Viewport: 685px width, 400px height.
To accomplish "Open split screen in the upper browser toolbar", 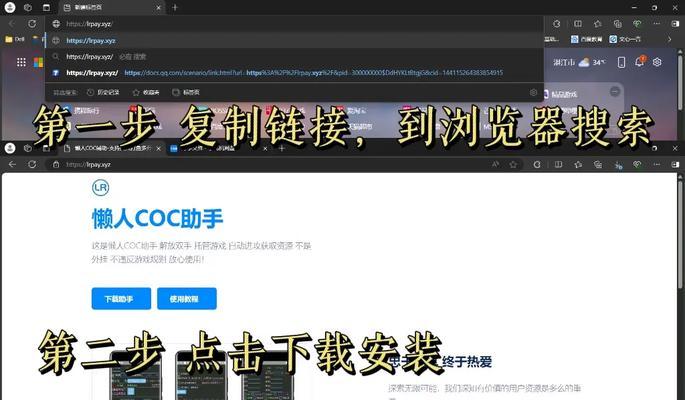I will [x=578, y=24].
